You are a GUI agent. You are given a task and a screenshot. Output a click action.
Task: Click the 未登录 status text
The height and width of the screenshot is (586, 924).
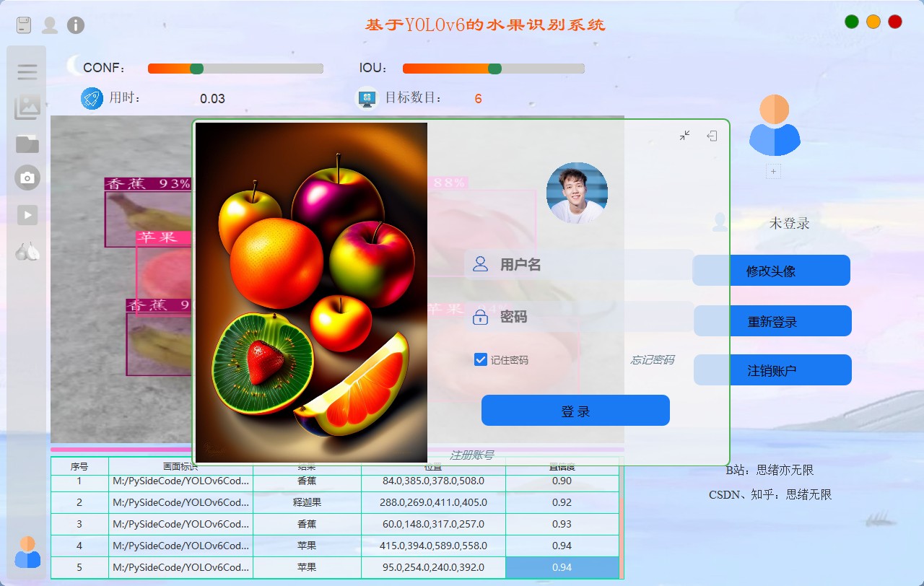pos(790,223)
